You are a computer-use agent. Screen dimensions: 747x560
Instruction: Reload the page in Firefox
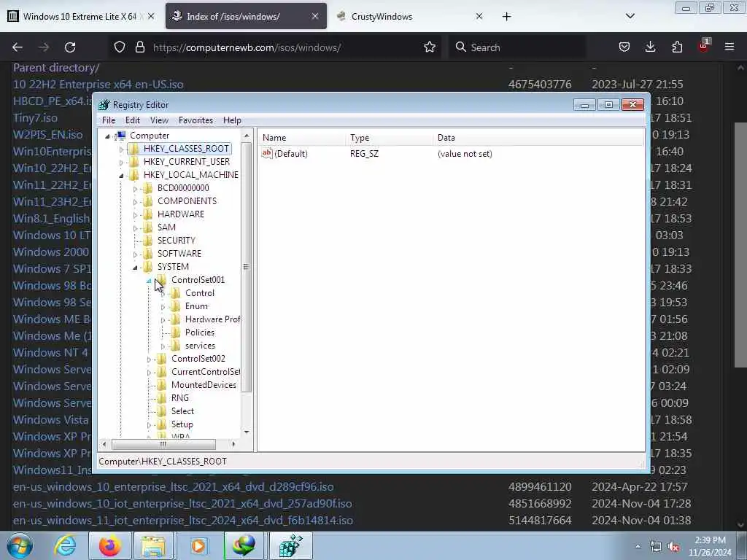(x=70, y=47)
